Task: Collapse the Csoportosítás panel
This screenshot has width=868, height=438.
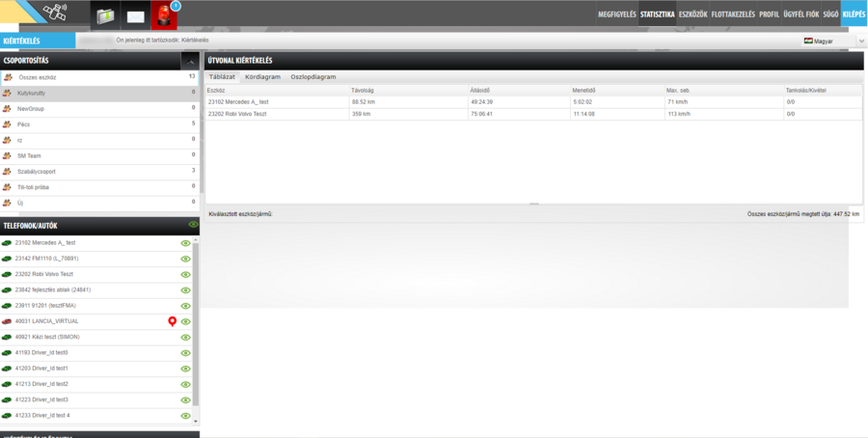Action: pyautogui.click(x=191, y=61)
